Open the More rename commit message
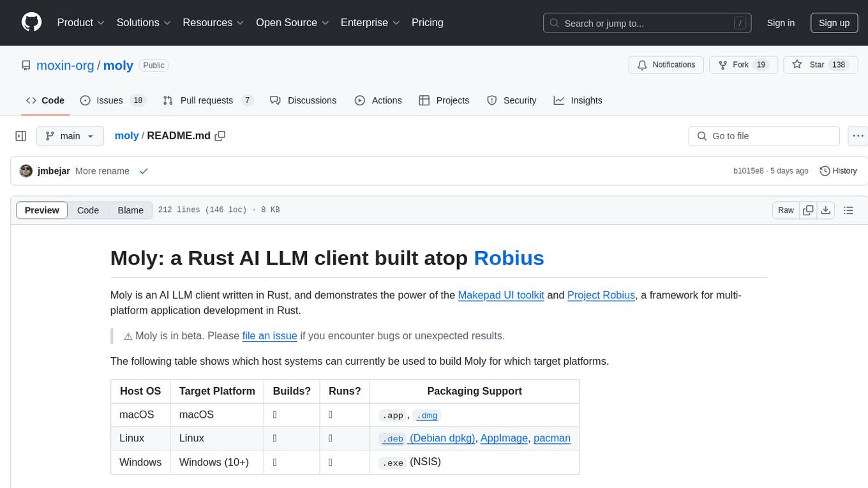The height and width of the screenshot is (488, 868). (102, 171)
